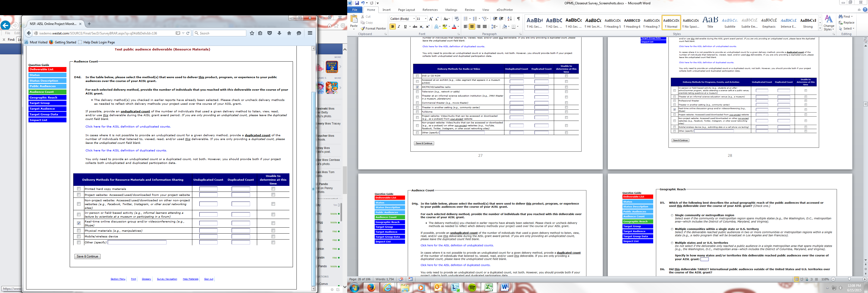Click Word Format Painter icon
The height and width of the screenshot is (293, 868).
click(363, 29)
